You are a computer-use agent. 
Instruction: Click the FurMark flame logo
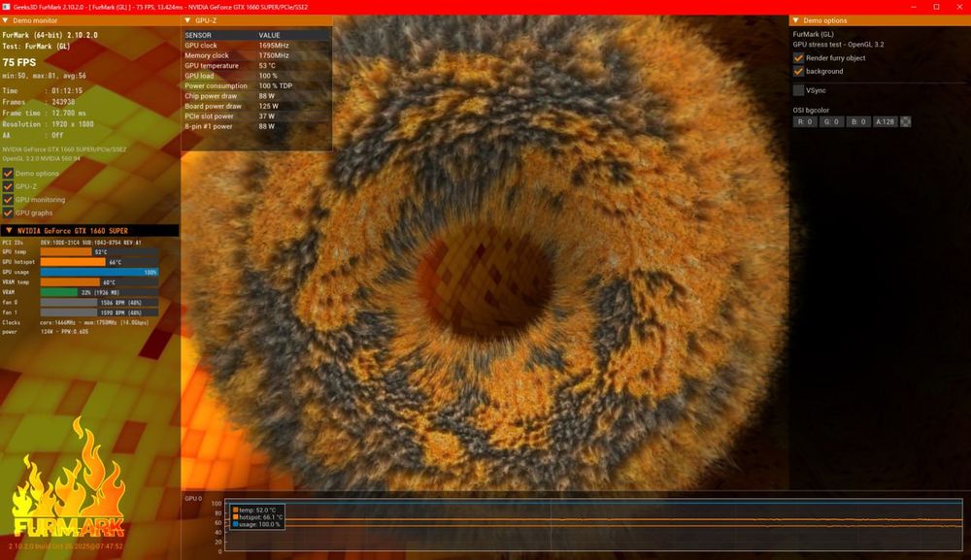pyautogui.click(x=69, y=478)
